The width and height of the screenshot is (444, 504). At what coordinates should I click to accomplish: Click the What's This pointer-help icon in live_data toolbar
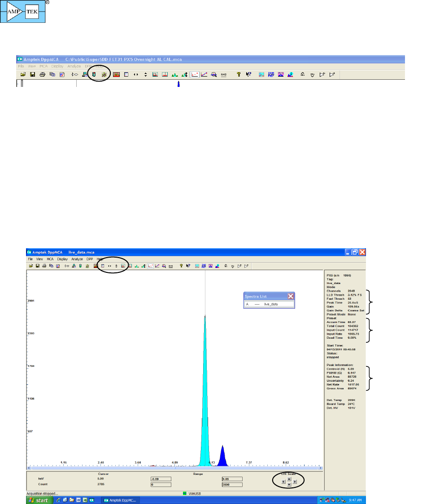tap(188, 266)
